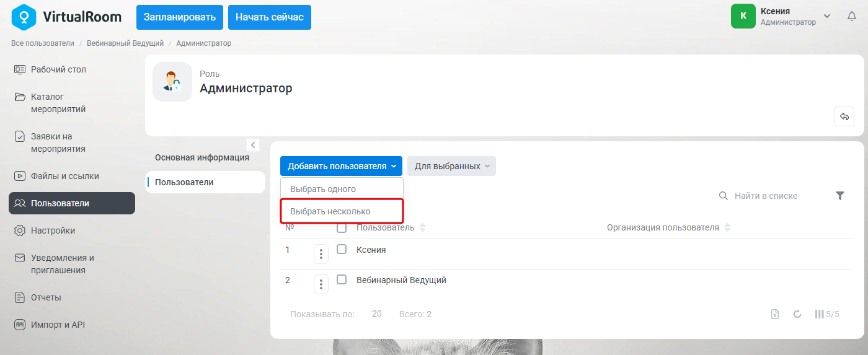Screen dimensions: 868x355
Task: Choose Выбрать несколько menu option
Action: pyautogui.click(x=342, y=211)
